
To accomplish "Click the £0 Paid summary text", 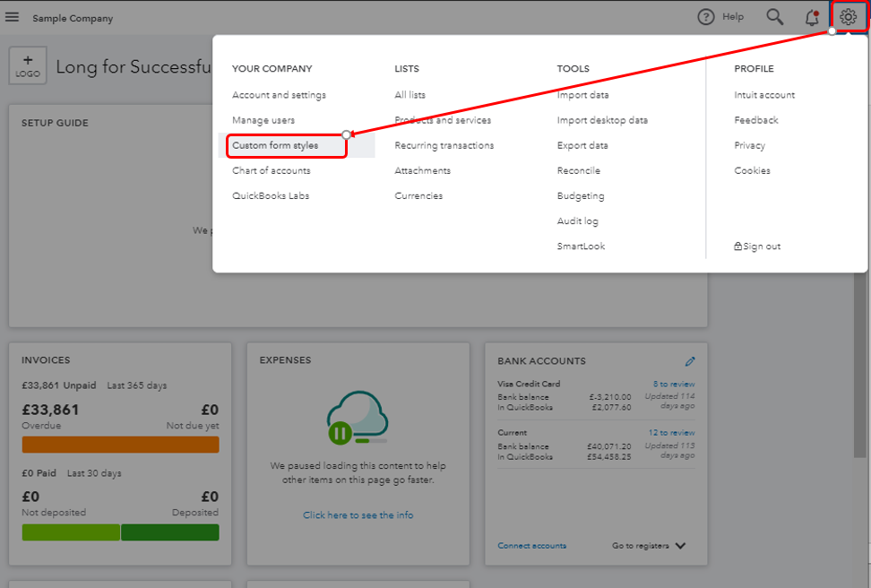I will [39, 473].
